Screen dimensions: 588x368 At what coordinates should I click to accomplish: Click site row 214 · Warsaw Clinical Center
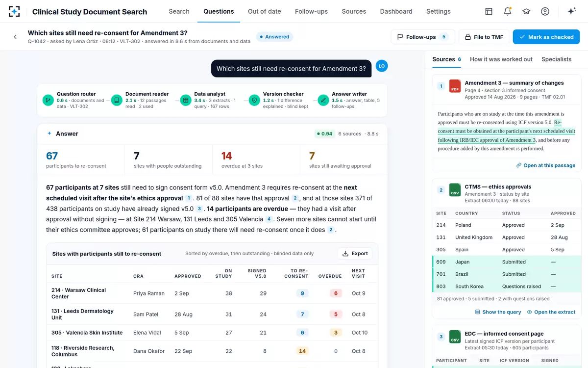point(212,293)
